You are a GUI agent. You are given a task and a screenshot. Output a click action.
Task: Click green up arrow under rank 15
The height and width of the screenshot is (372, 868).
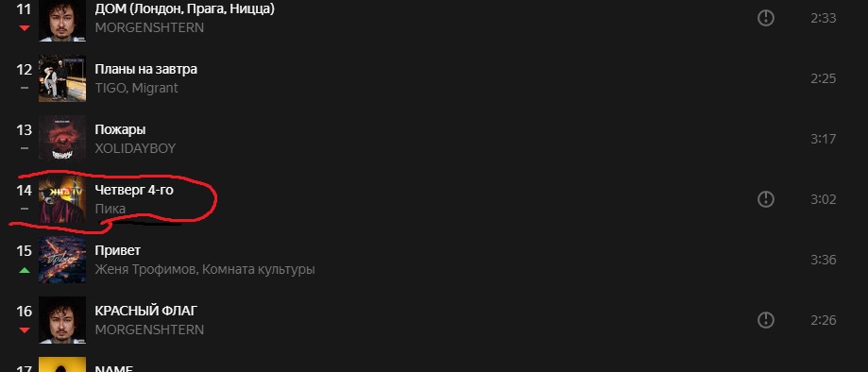[x=24, y=270]
